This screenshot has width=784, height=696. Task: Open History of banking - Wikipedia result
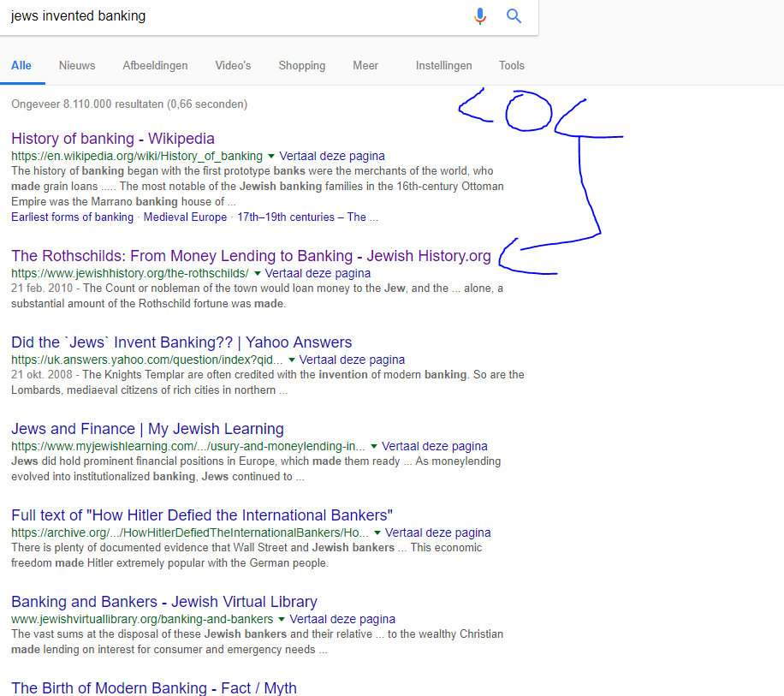tap(113, 139)
